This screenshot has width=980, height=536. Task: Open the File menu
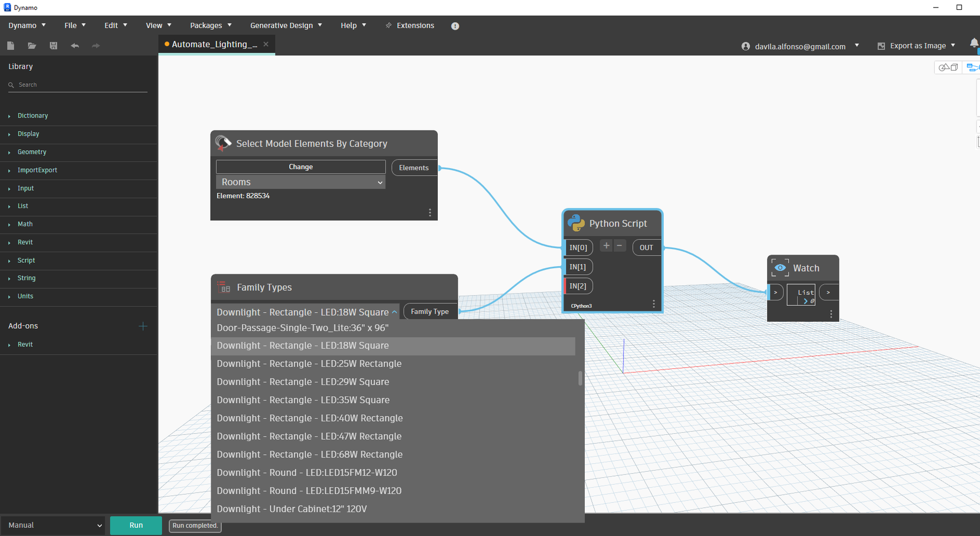pyautogui.click(x=75, y=26)
